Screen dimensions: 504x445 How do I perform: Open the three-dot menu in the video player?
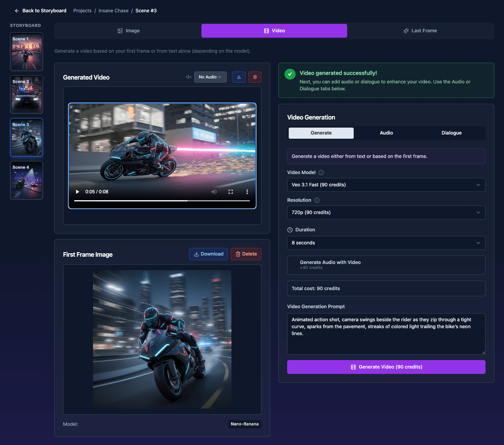point(247,191)
